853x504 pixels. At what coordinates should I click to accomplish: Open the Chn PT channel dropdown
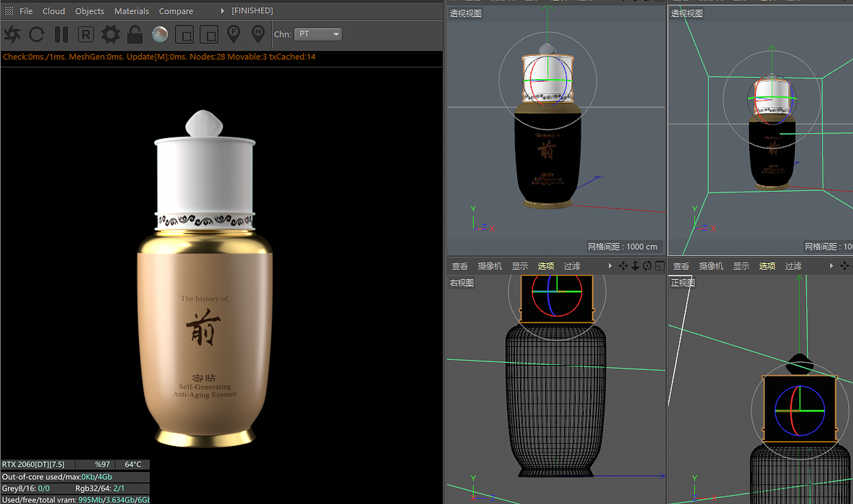pos(318,34)
